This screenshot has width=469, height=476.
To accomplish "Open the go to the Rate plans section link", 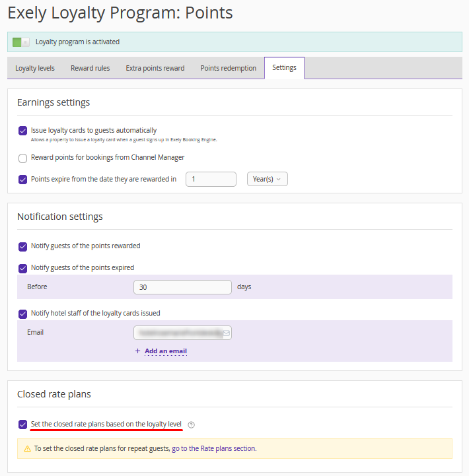I will pyautogui.click(x=214, y=448).
